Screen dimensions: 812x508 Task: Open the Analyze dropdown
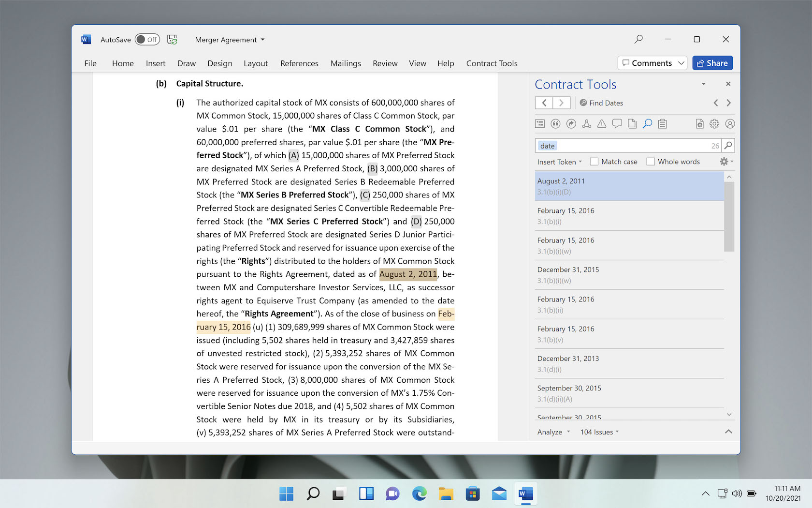pos(554,432)
